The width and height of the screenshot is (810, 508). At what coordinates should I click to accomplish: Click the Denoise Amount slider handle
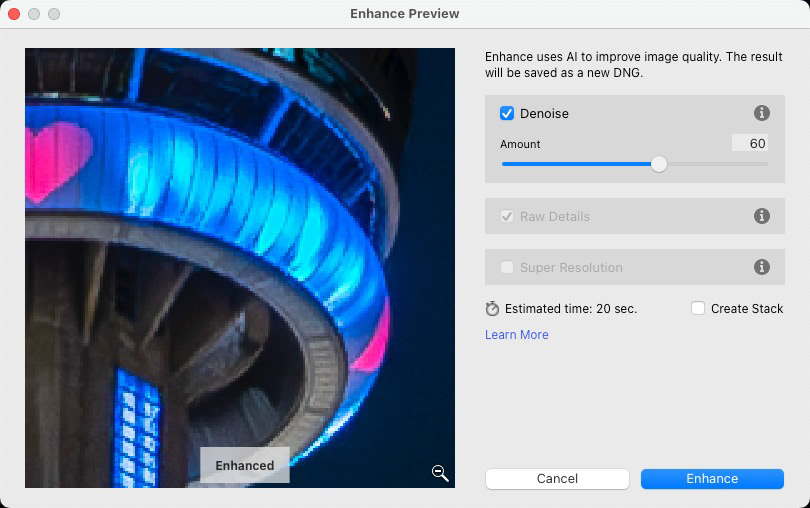(659, 164)
